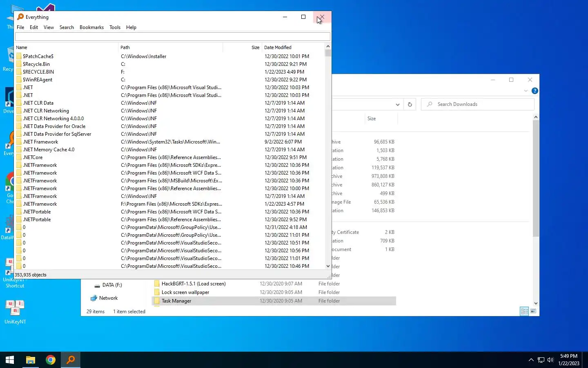588x368 pixels.
Task: Select the .NET Framework folder icon
Action: pos(19,142)
